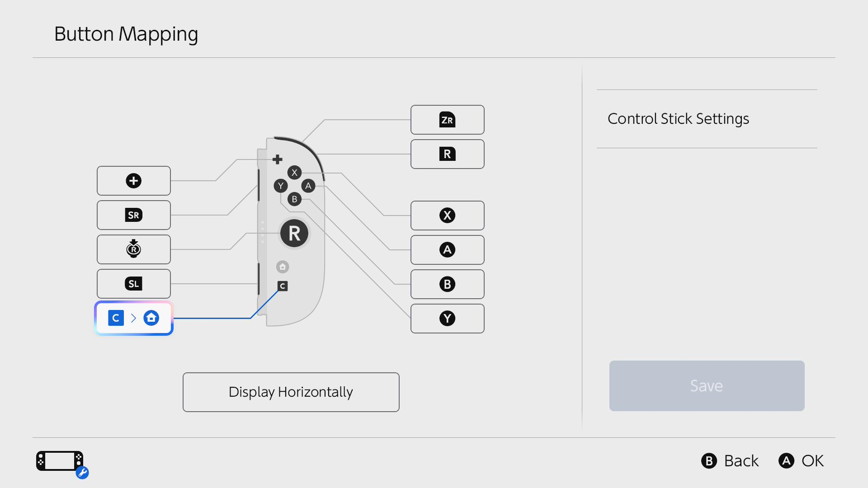Viewport: 868px width, 488px height.
Task: Click the R stick on the Joy-Con diagram
Action: click(294, 234)
